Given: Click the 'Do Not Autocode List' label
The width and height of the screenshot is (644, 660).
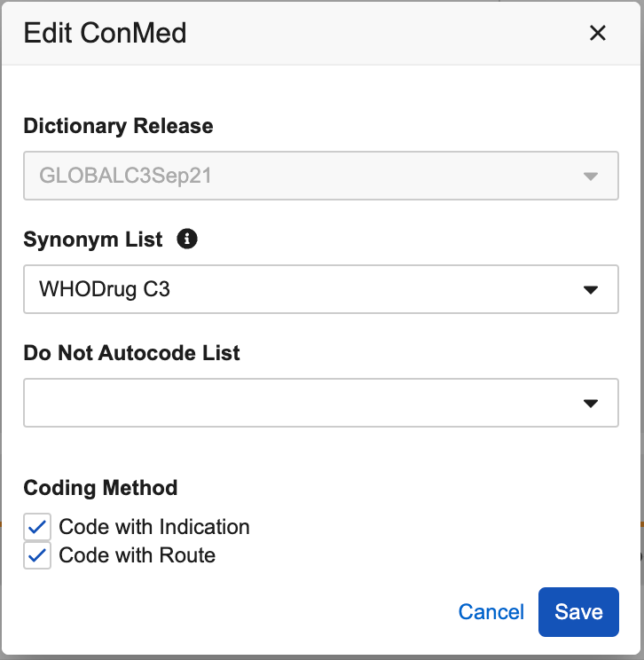Looking at the screenshot, I should (x=131, y=353).
